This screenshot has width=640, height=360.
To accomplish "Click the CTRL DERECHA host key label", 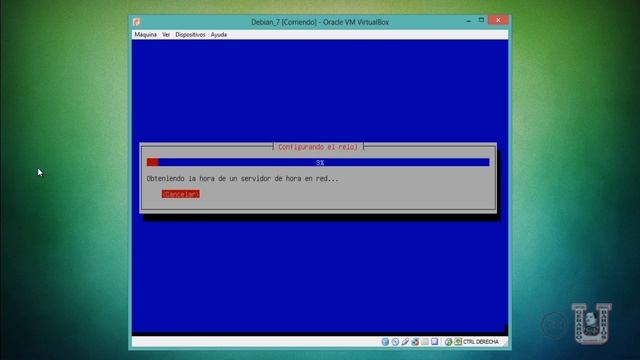I will point(481,342).
